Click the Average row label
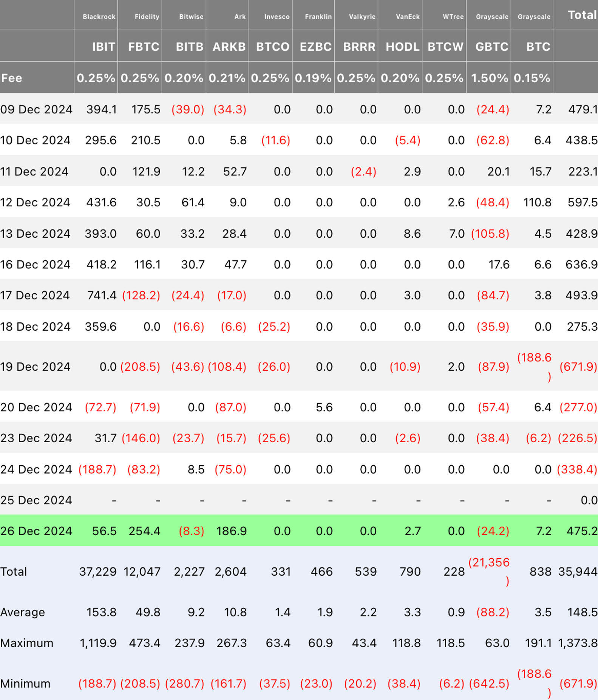The height and width of the screenshot is (700, 598). [22, 612]
